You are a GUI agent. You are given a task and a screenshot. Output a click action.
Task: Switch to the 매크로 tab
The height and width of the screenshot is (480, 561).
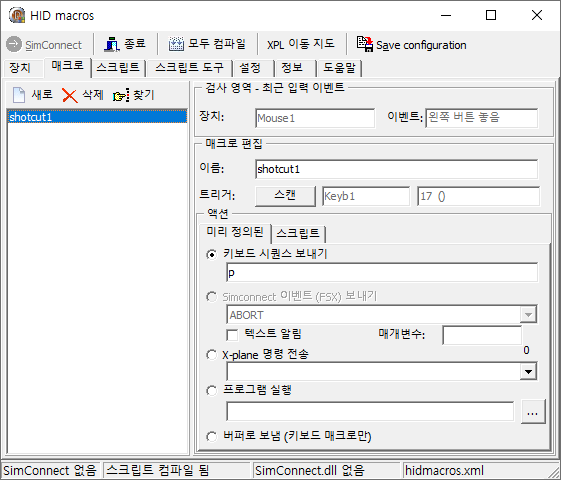coord(67,67)
